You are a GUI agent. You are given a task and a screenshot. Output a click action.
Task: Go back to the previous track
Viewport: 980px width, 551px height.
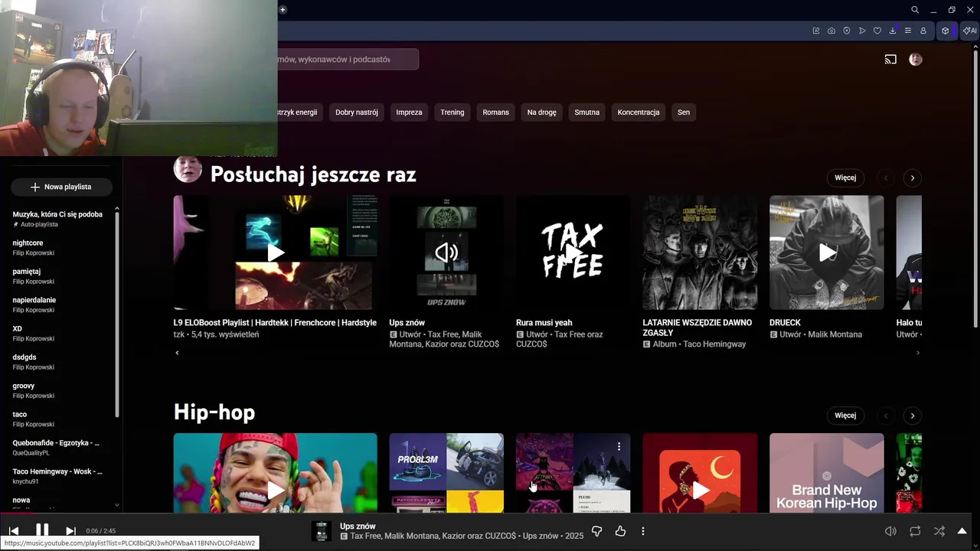(x=14, y=531)
